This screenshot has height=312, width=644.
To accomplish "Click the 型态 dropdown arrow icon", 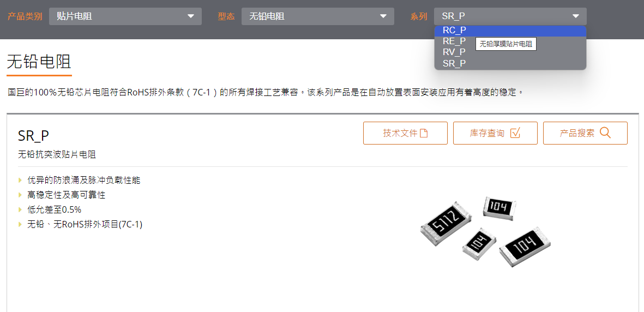I will pos(383,16).
